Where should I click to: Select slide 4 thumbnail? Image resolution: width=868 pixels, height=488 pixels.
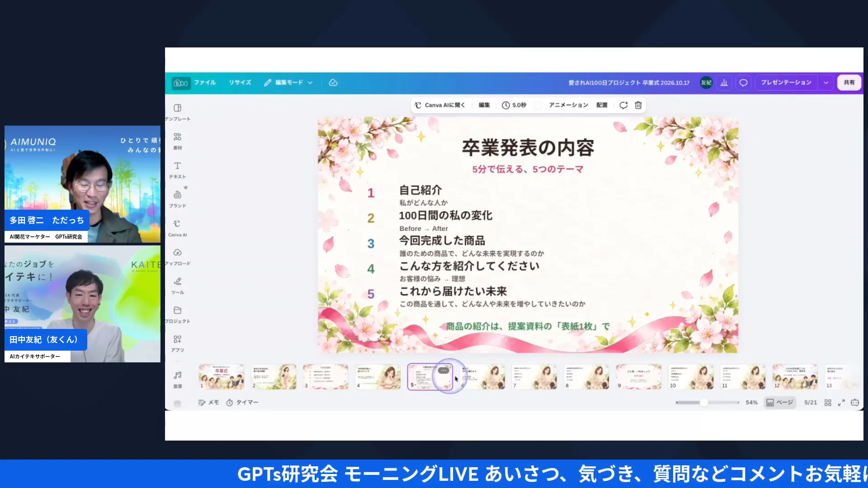378,377
